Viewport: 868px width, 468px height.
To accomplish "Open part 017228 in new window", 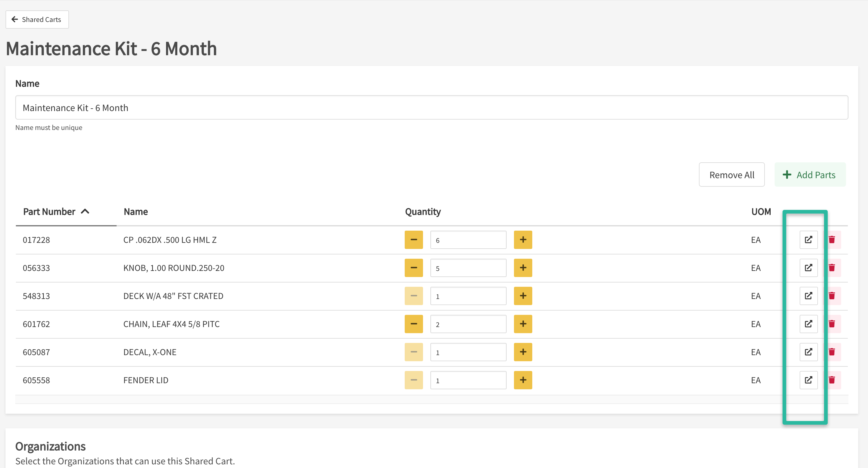I will [x=808, y=240].
